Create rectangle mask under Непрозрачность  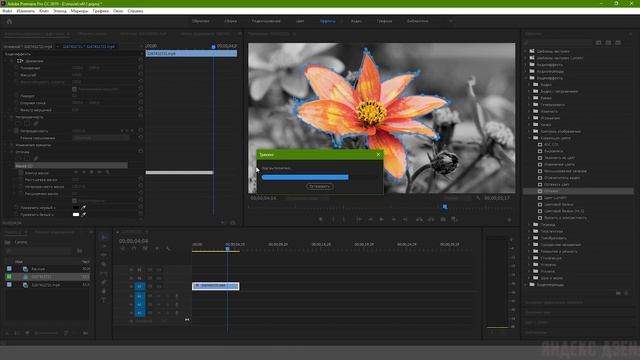pyautogui.click(x=27, y=123)
